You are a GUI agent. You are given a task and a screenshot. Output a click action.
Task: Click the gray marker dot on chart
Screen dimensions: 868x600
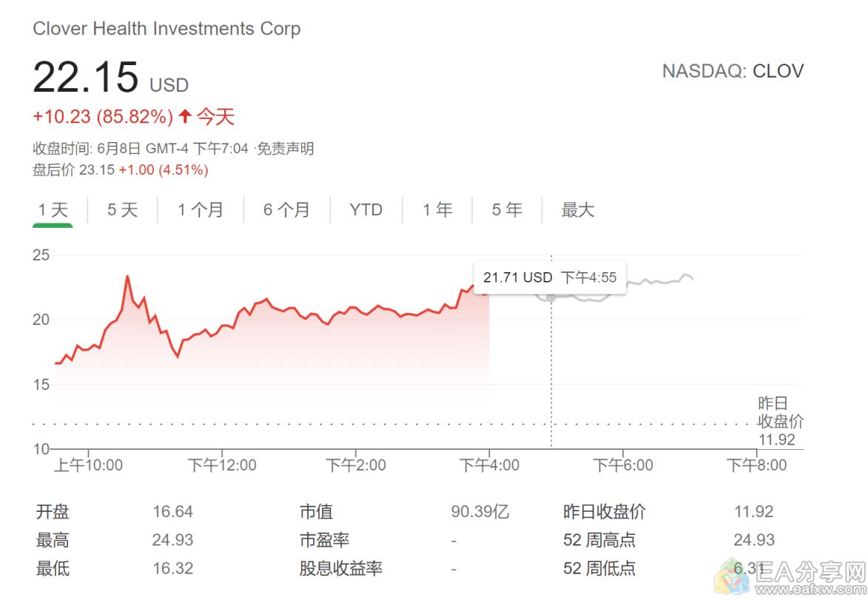[x=551, y=298]
